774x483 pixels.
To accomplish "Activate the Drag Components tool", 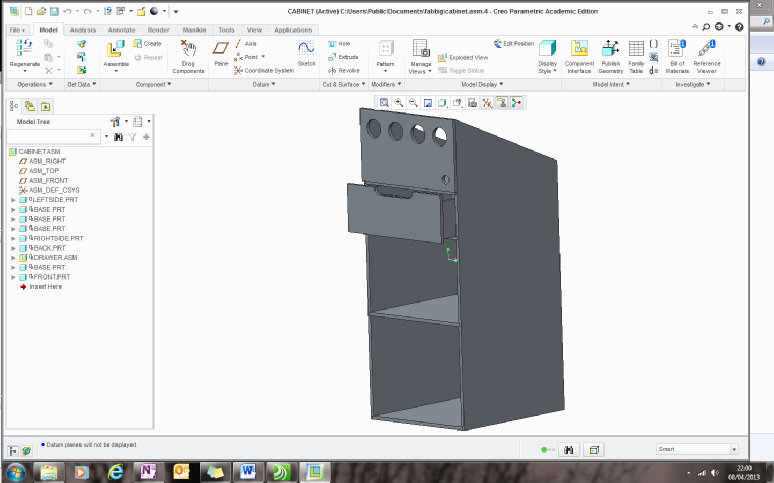I will 187,51.
